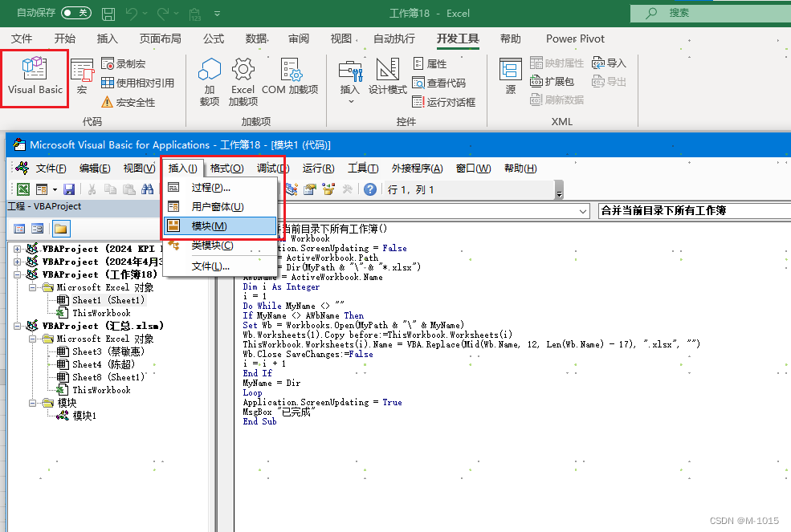
Task: Click the Insert UserForm toolbar icon
Action: click(42, 189)
